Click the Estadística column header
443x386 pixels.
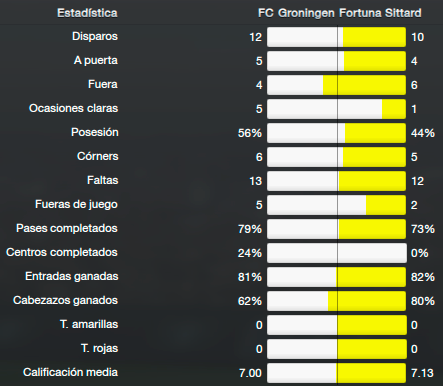87,13
